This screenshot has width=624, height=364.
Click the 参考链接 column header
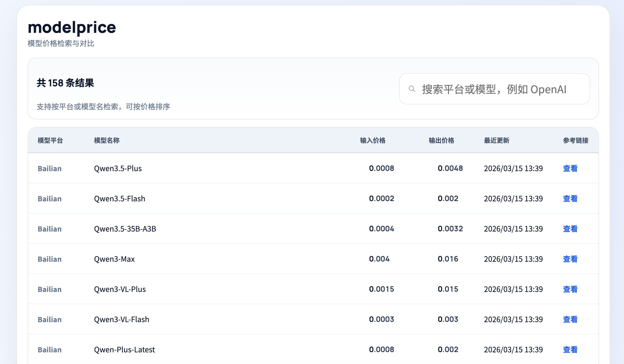575,140
